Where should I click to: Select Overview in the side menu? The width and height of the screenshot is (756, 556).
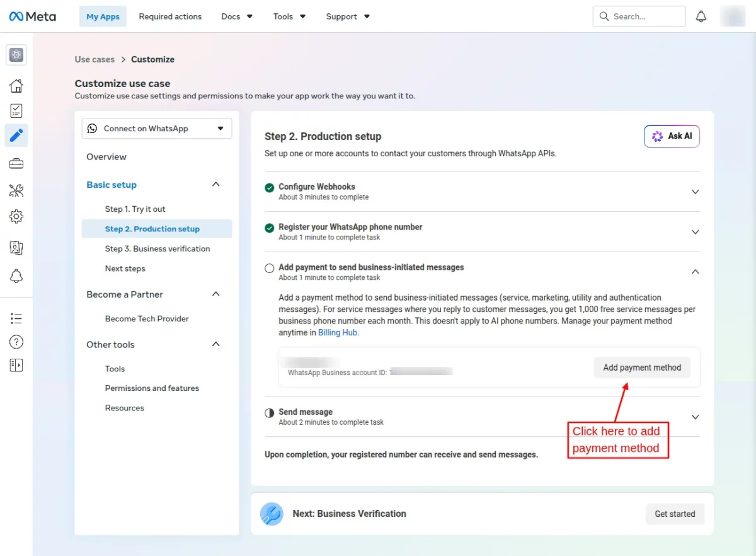point(106,157)
